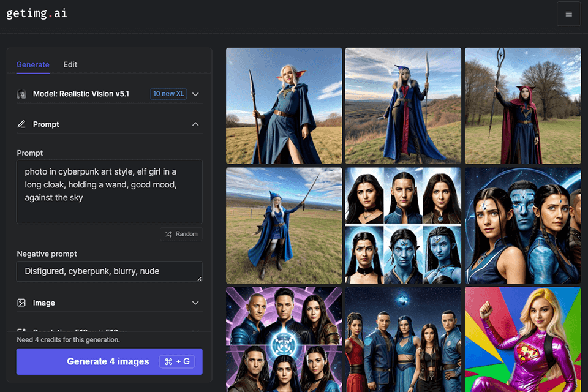Click the ⌘ + G shortcut badge

tap(177, 361)
